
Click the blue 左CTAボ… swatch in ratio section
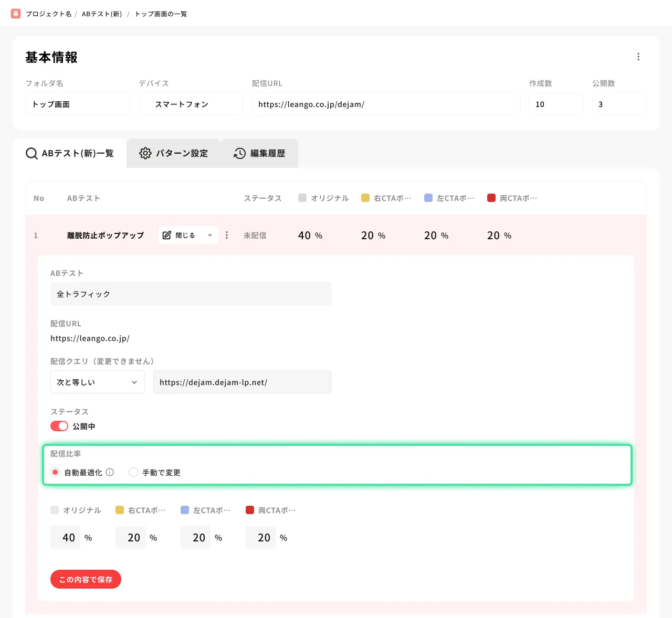point(185,510)
